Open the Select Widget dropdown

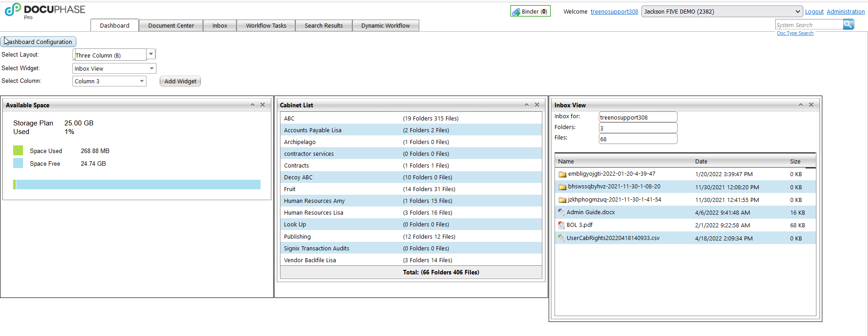(152, 68)
